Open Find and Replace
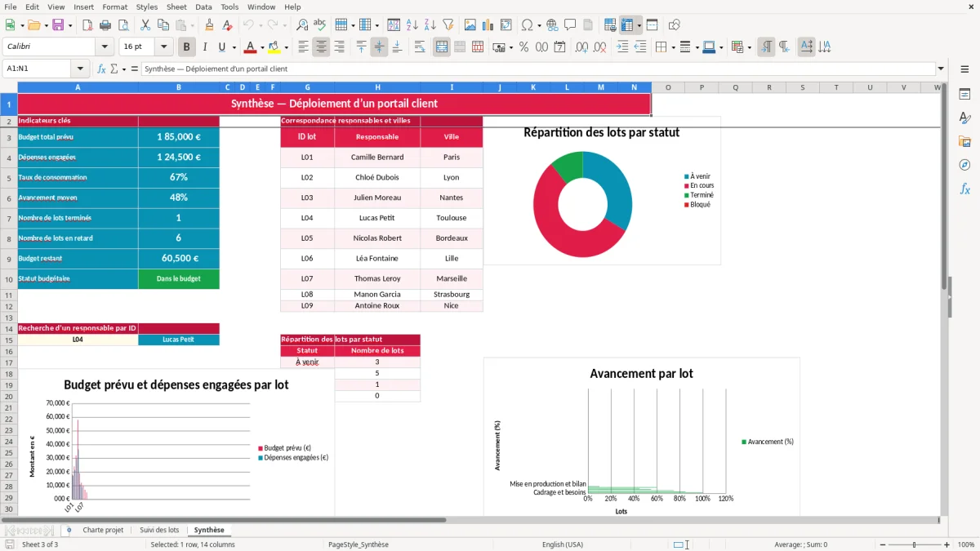Viewport: 980px width, 551px height. pos(302,25)
